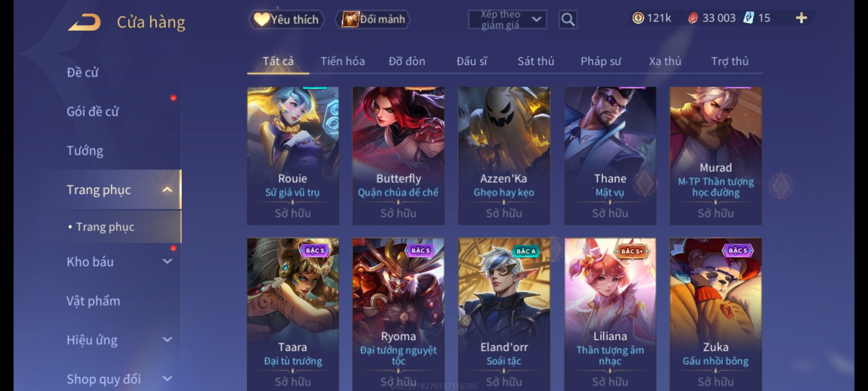Tap the red ruby currency icon
This screenshot has height=391, width=868.
[x=693, y=18]
